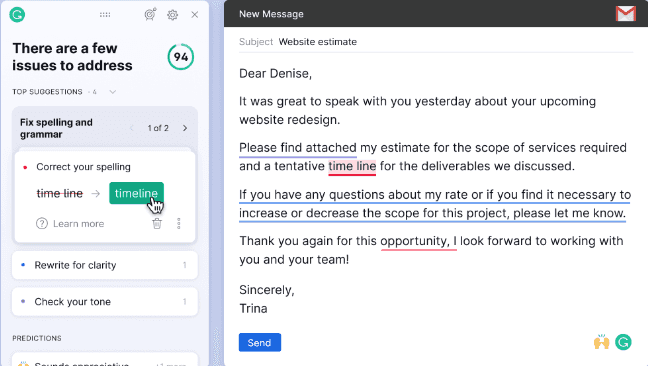Expand the Rewrite for clarity card

(105, 265)
